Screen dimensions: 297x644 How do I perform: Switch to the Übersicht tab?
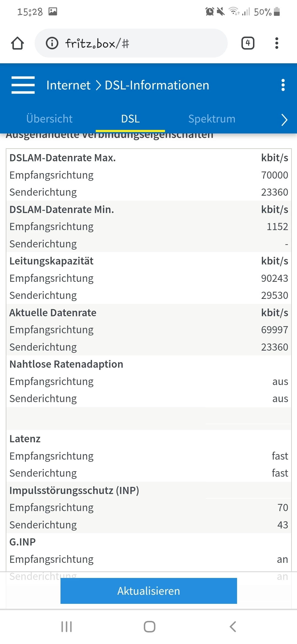coord(50,119)
